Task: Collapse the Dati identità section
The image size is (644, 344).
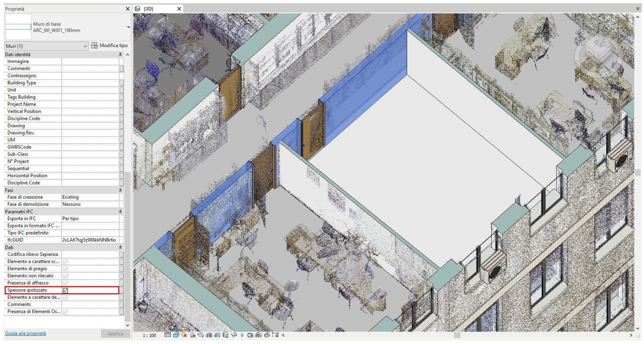Action: [x=120, y=54]
